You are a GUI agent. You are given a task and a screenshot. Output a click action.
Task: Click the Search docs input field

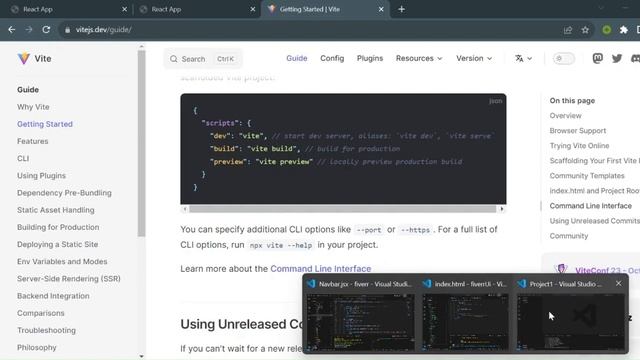pyautogui.click(x=203, y=59)
